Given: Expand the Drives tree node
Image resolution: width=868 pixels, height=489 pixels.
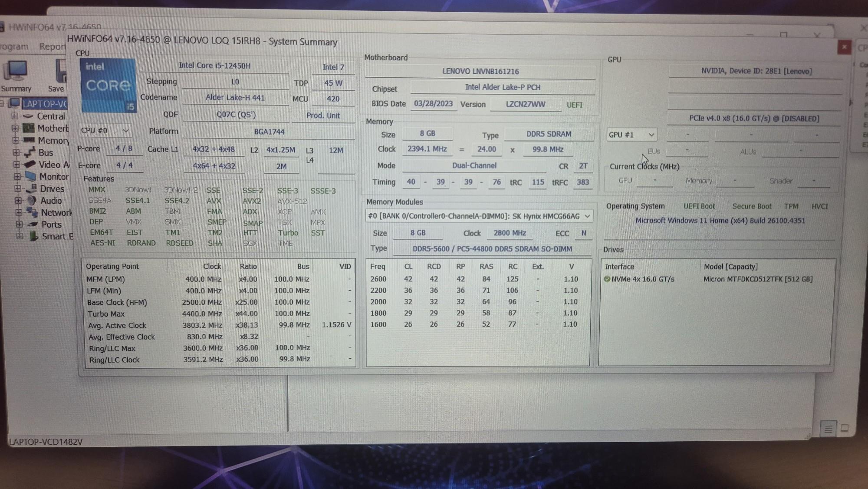Looking at the screenshot, I should (x=18, y=188).
